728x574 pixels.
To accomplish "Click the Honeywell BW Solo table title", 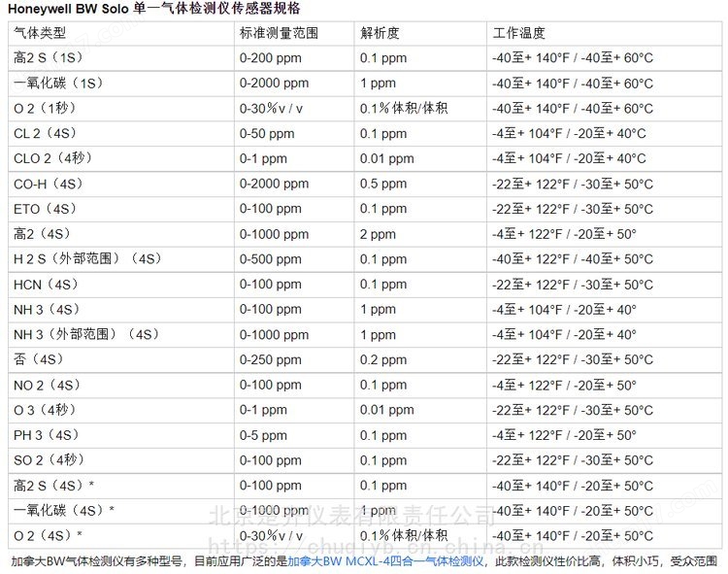I will pos(154,9).
